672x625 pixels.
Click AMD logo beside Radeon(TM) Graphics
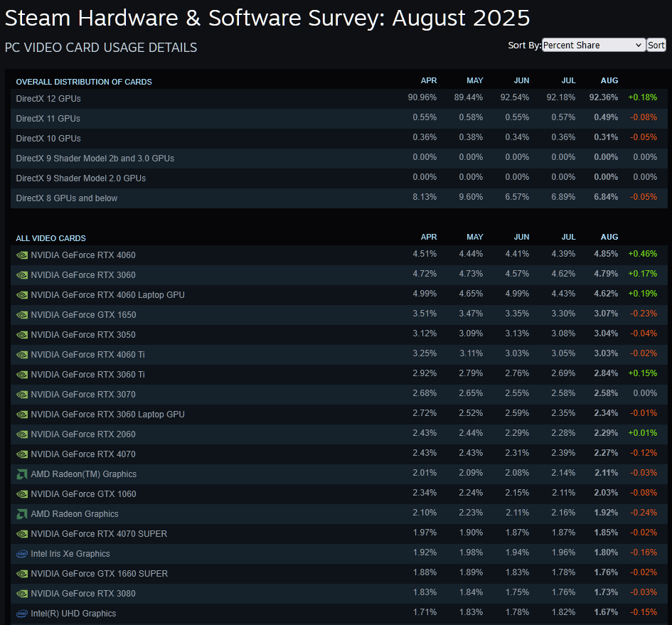pyautogui.click(x=22, y=474)
